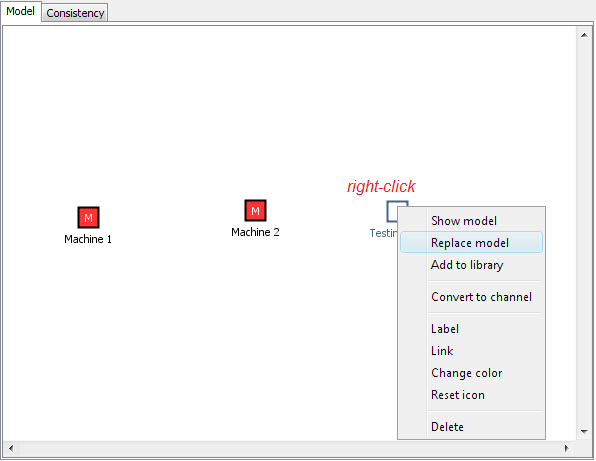Switch to the Model tab
Viewport: 596px width, 461px height.
pos(21,11)
